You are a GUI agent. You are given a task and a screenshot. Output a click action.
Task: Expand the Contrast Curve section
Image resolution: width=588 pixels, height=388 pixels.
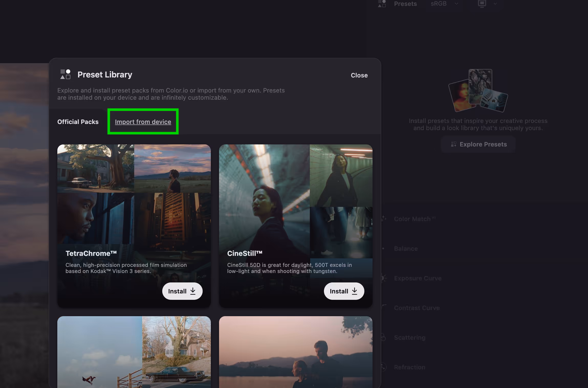(x=417, y=308)
